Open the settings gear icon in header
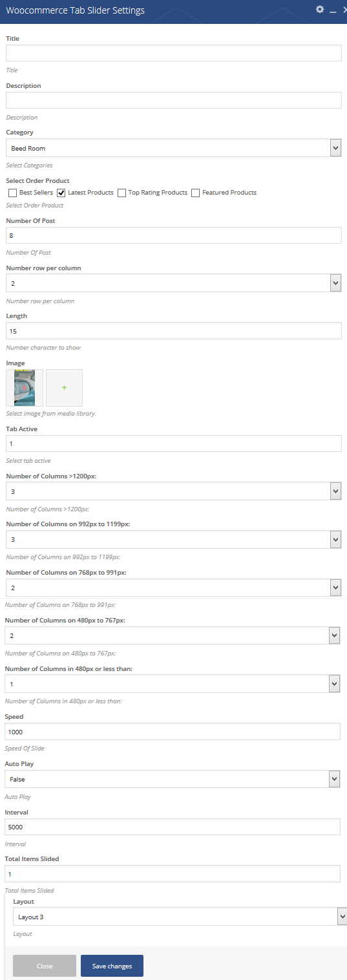 (x=319, y=10)
